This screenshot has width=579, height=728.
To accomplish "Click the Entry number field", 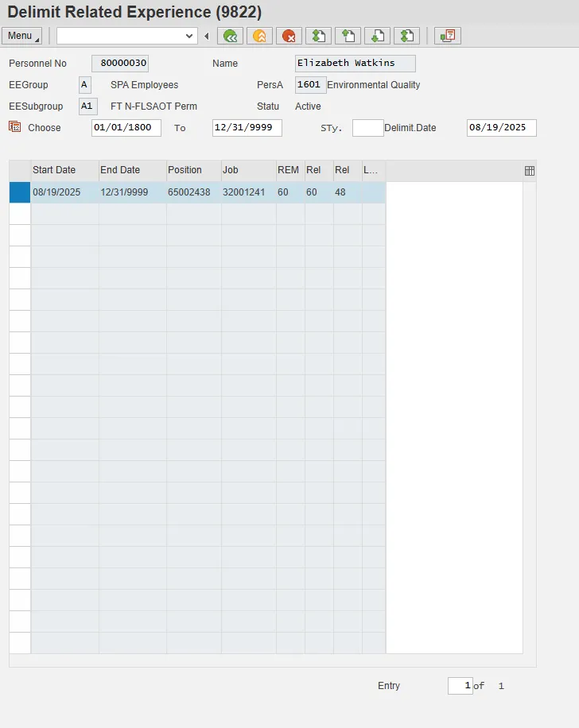I will [460, 686].
